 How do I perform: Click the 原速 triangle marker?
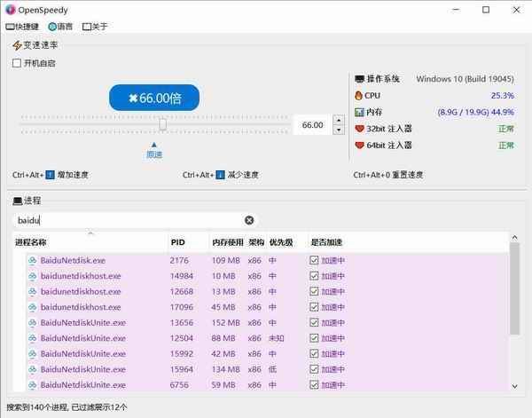(154, 144)
